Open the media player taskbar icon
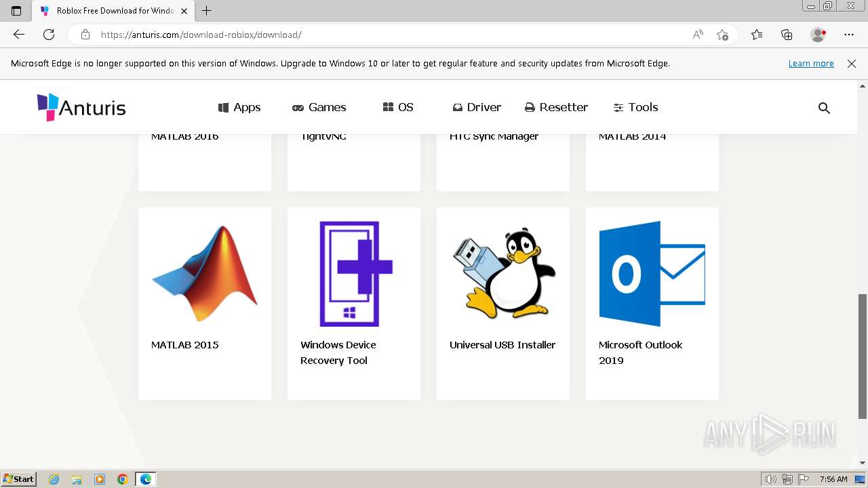 100,479
